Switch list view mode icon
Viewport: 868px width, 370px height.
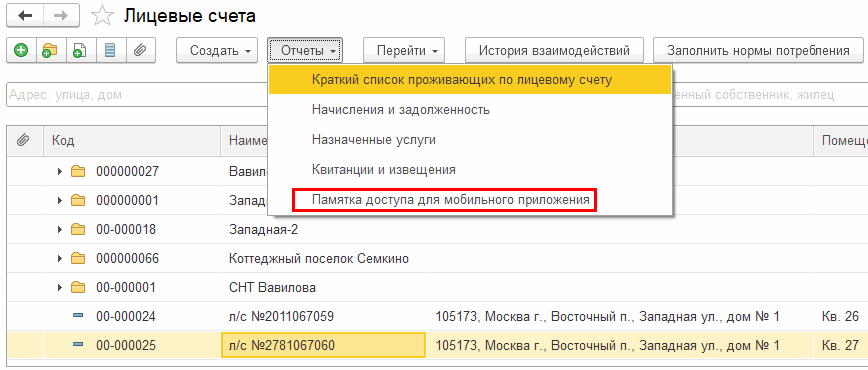tap(111, 51)
